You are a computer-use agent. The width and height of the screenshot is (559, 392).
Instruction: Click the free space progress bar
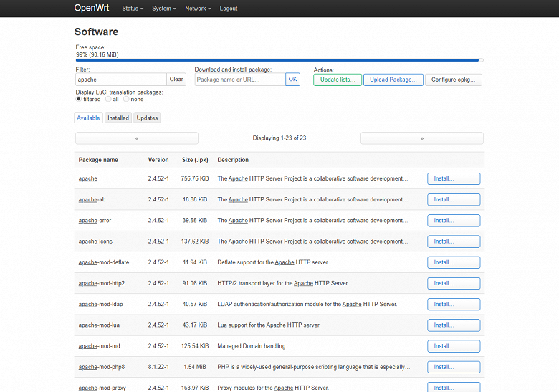click(x=279, y=60)
